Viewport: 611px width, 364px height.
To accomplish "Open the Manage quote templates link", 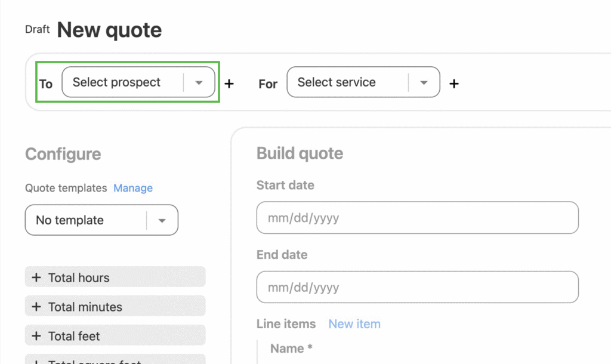I will (x=133, y=188).
